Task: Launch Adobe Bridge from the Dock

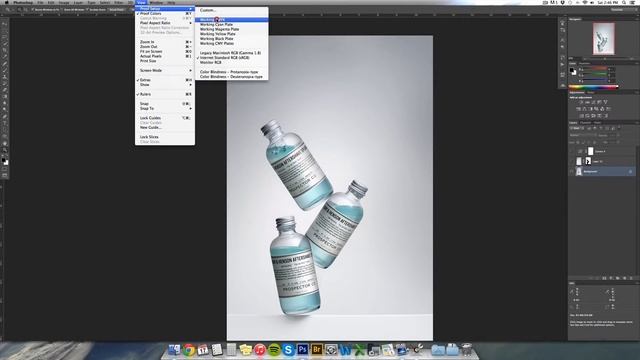Action: tap(317, 349)
